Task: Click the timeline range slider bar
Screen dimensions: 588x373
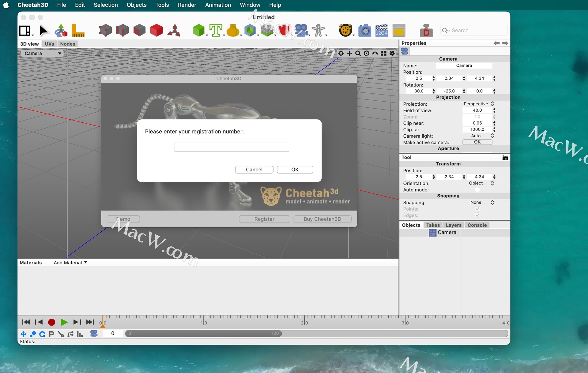Action: 203,333
